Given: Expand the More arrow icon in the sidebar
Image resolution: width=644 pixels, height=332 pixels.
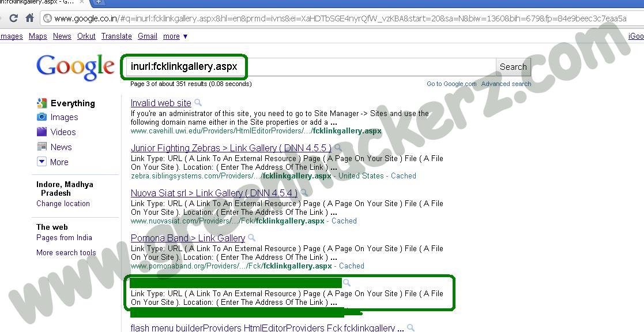Looking at the screenshot, I should [42, 162].
